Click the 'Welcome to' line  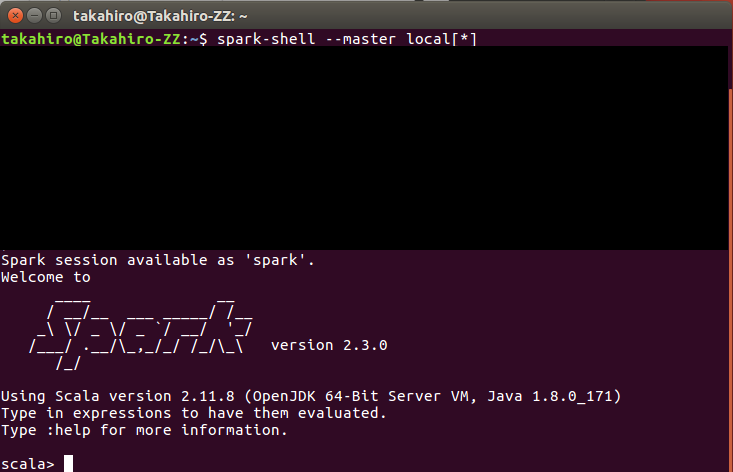(46, 277)
